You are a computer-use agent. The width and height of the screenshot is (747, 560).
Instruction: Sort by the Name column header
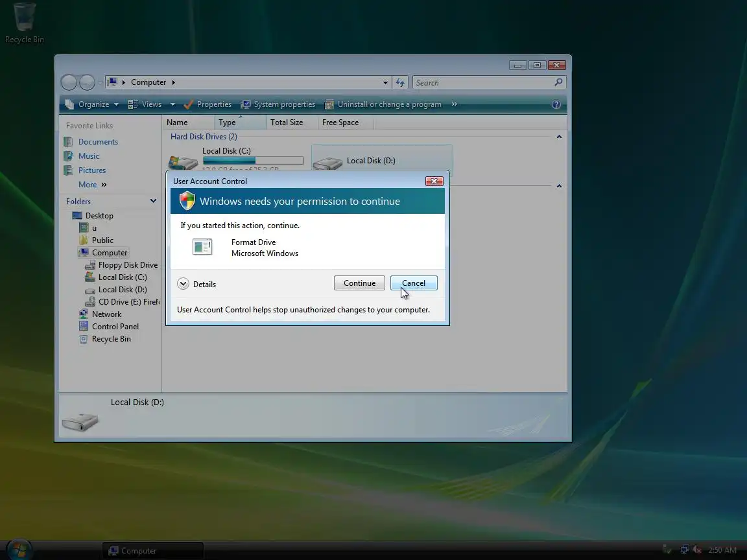(x=189, y=122)
